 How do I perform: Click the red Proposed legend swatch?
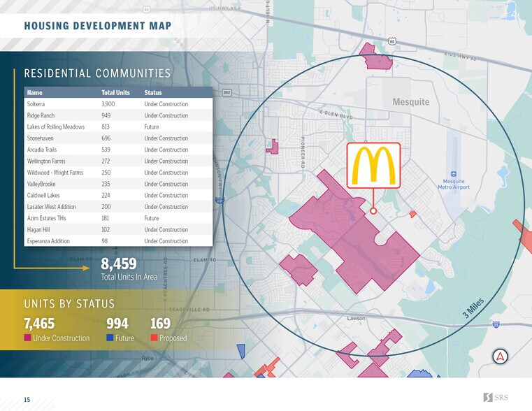coord(154,338)
